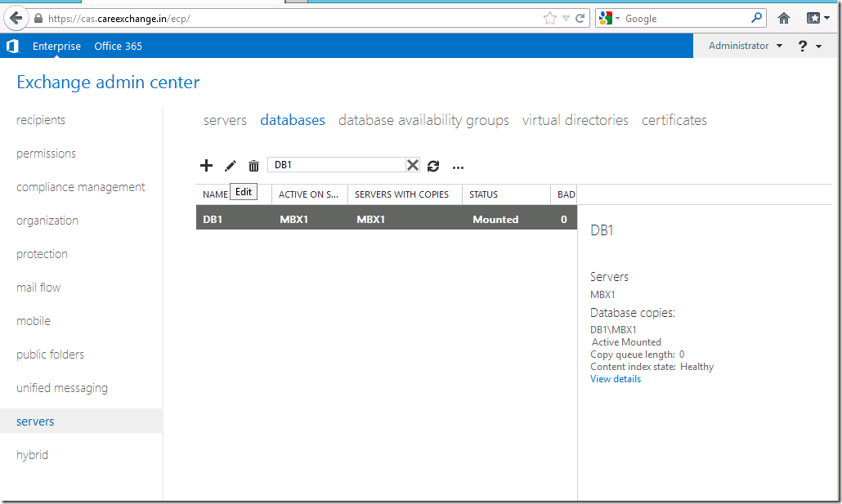This screenshot has width=842, height=504.
Task: Refresh the database list
Action: (x=433, y=166)
